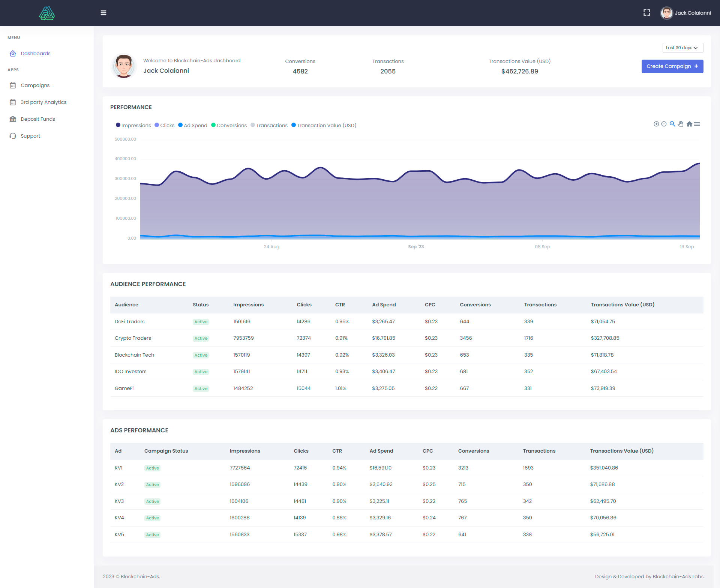Open the Support sidebar link
The height and width of the screenshot is (588, 720).
click(x=30, y=136)
